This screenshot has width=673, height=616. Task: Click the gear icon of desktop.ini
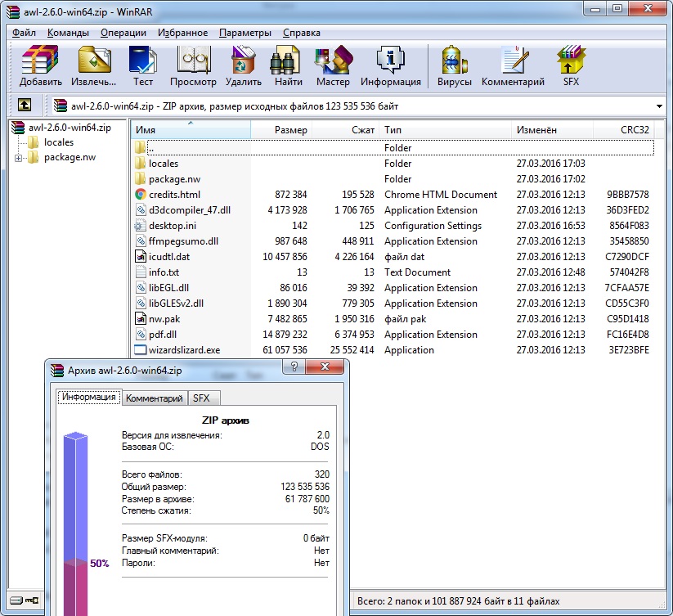click(x=141, y=226)
